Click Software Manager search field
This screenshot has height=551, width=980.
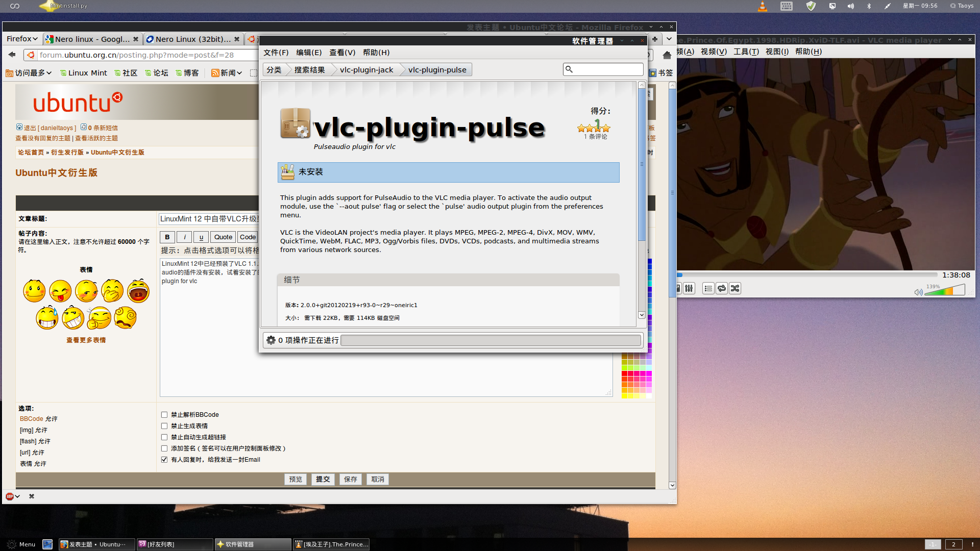point(603,69)
